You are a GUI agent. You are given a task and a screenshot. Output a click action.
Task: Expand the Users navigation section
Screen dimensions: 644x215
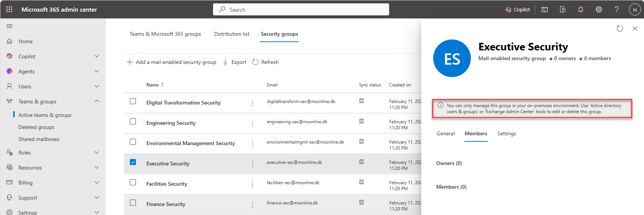click(97, 86)
